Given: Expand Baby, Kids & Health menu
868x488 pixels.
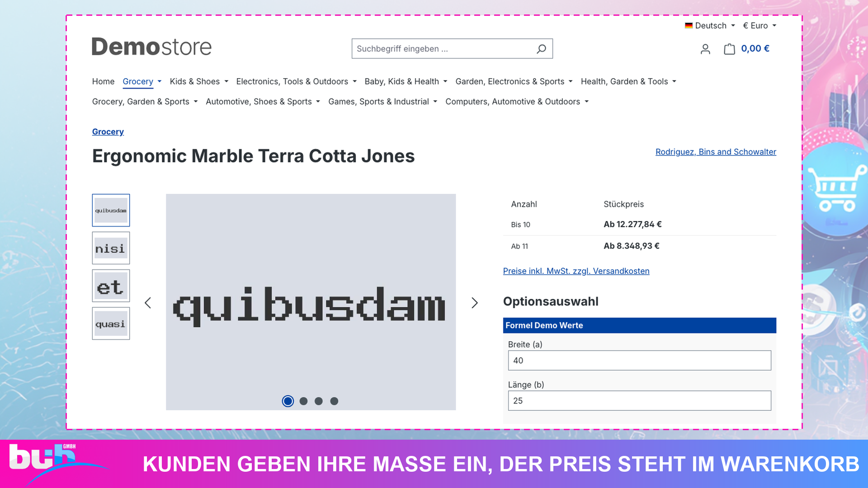Looking at the screenshot, I should (x=406, y=81).
